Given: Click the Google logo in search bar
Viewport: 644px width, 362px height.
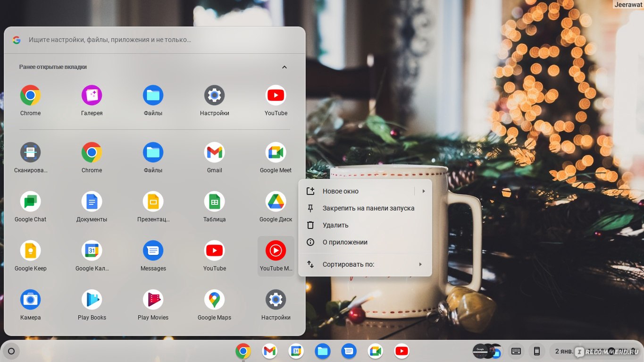Looking at the screenshot, I should click(17, 40).
